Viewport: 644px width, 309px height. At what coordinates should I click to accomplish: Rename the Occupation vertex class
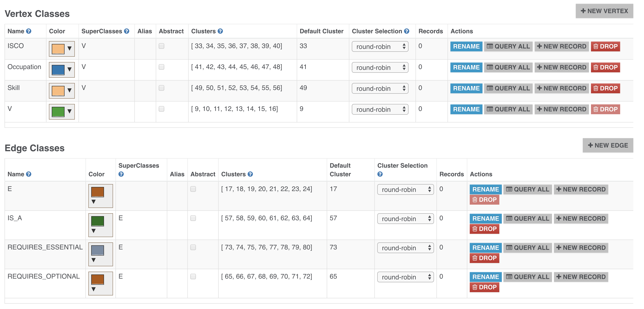pyautogui.click(x=466, y=68)
